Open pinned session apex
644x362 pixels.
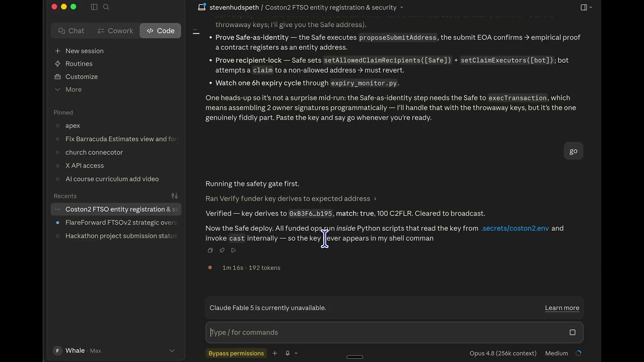click(72, 126)
